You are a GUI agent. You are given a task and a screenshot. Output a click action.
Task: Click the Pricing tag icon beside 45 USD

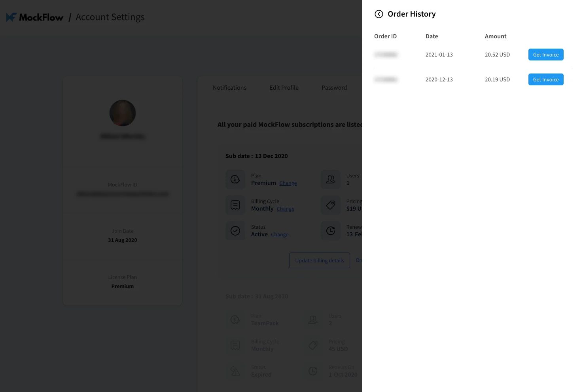coord(313,345)
